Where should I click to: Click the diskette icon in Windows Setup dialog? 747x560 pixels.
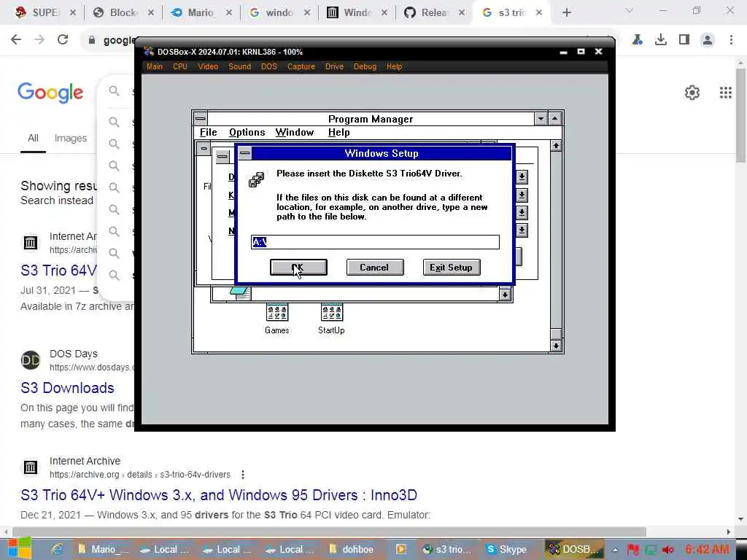256,179
